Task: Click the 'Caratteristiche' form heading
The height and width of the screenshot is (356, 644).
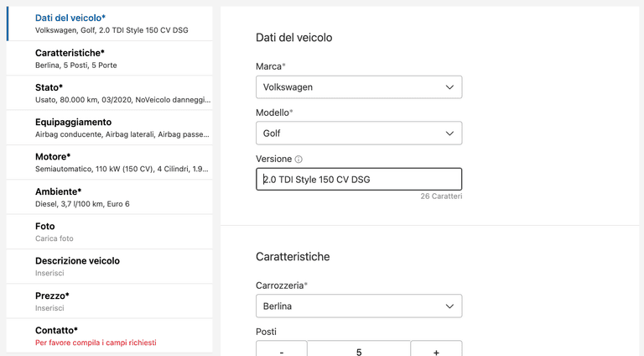Action: (293, 257)
